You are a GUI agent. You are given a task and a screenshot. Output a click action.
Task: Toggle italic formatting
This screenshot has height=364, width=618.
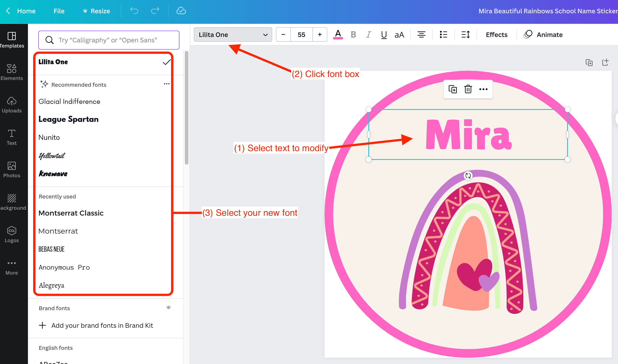coord(368,35)
